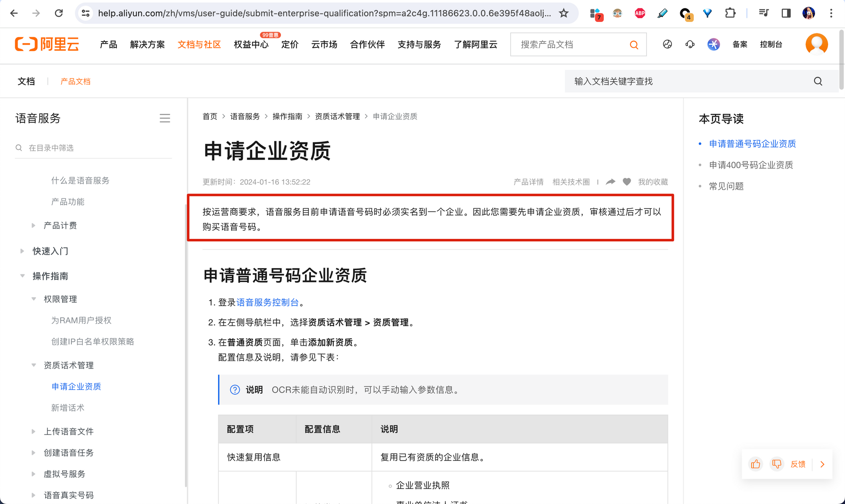
Task: Click the heart favorite icon
Action: pos(627,182)
